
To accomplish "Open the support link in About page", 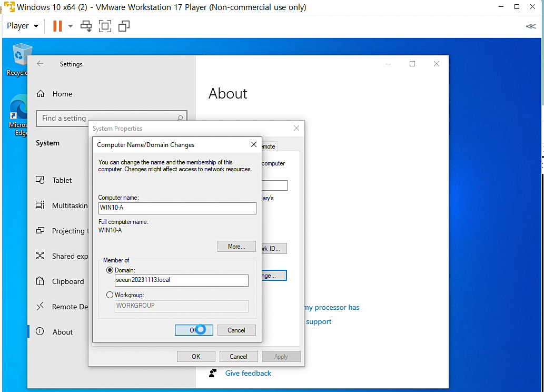I will click(x=319, y=321).
